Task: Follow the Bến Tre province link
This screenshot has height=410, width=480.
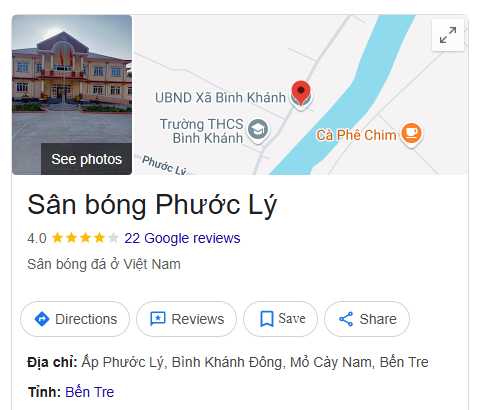Action: pyautogui.click(x=90, y=392)
